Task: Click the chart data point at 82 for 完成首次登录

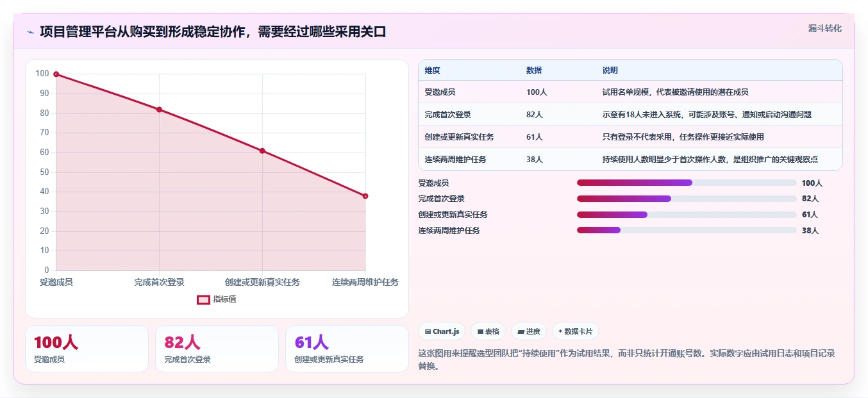Action: pos(159,110)
